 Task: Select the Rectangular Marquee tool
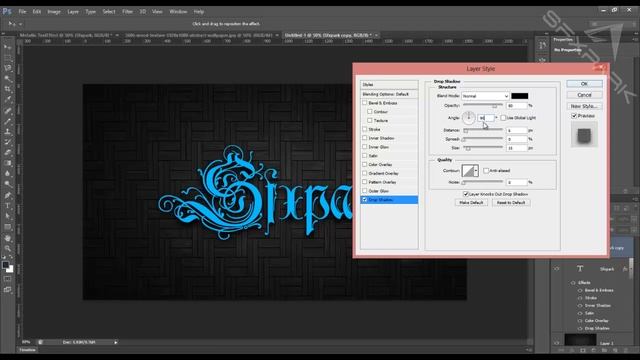pyautogui.click(x=8, y=58)
